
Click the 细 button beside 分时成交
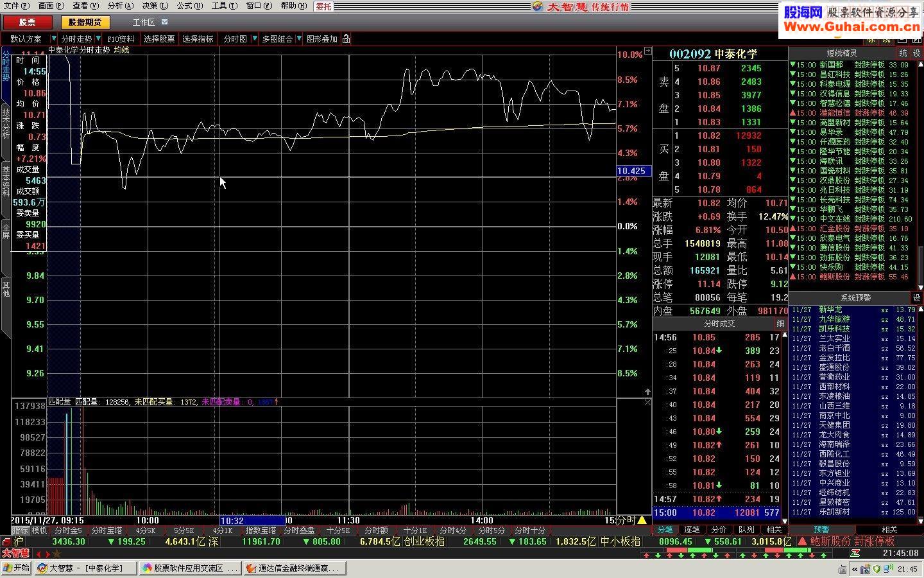click(x=781, y=324)
